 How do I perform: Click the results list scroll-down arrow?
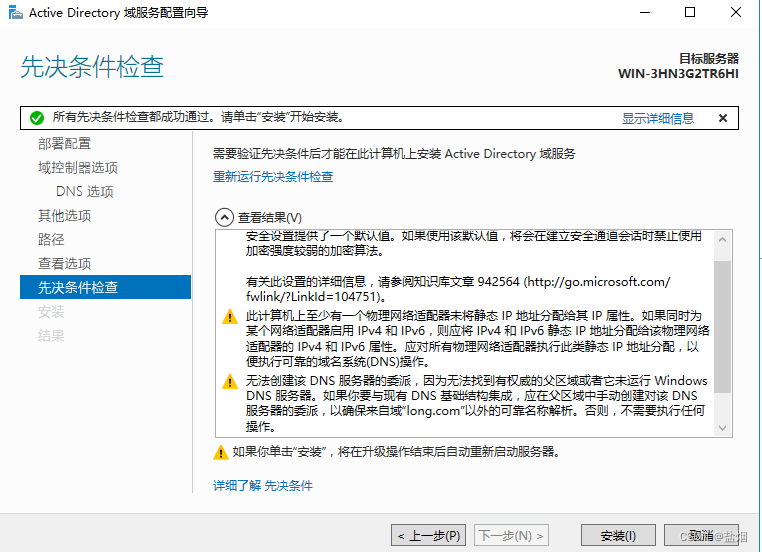click(723, 428)
